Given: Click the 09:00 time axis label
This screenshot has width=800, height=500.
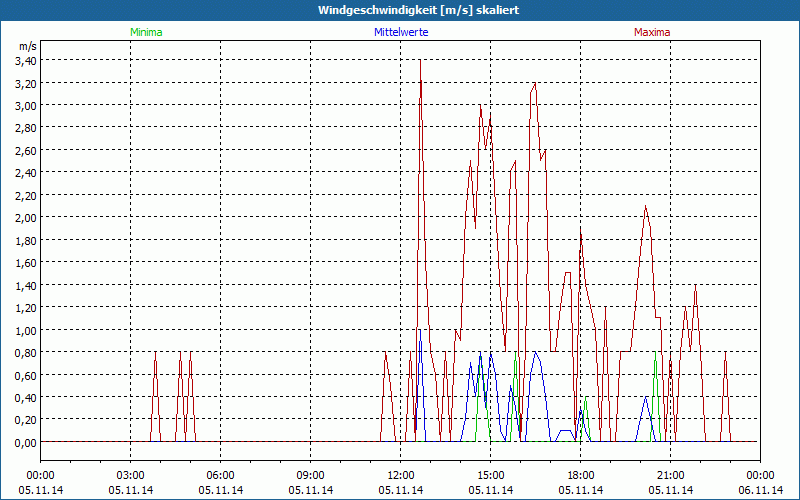Looking at the screenshot, I should [311, 476].
